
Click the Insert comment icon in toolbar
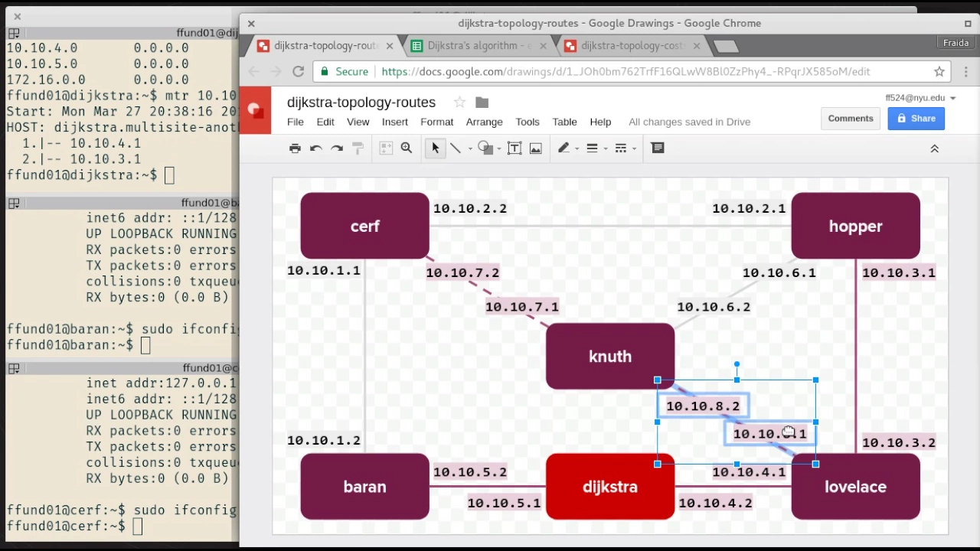tap(658, 148)
